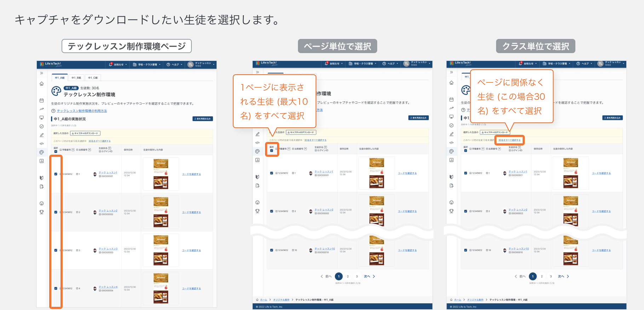
Task: Click pencil icon in right screenshot sidebar
Action: (451, 134)
